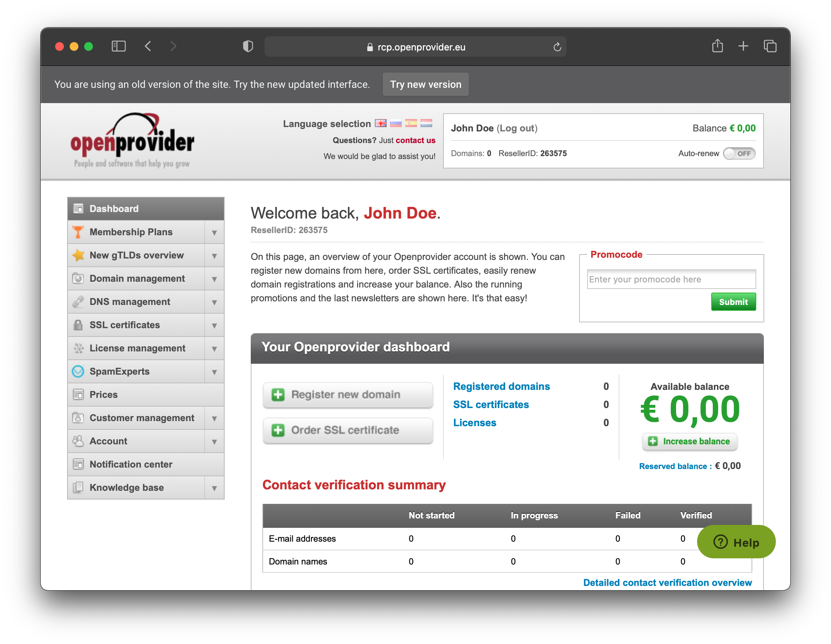Viewport: 831px width, 644px height.
Task: Click the Failed column header
Action: pos(628,515)
